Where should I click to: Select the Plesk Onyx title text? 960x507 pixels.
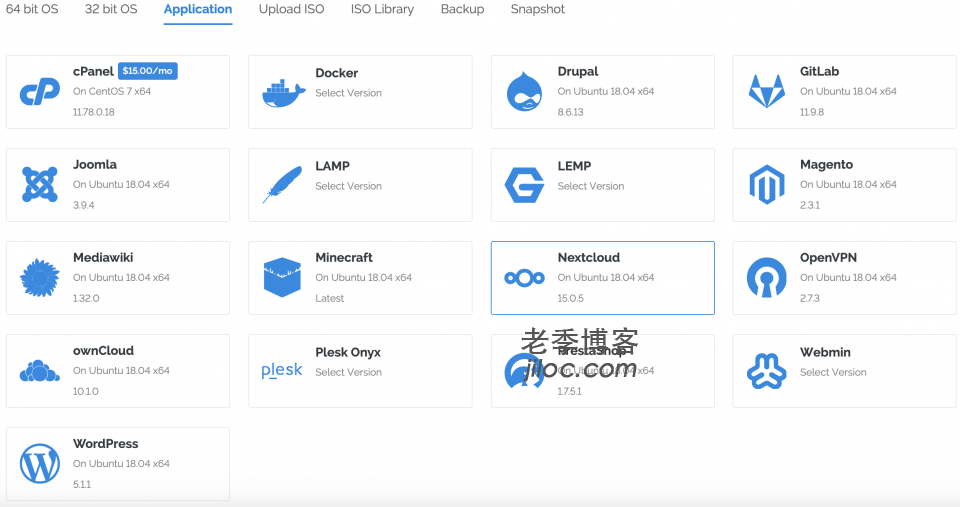pyautogui.click(x=348, y=353)
